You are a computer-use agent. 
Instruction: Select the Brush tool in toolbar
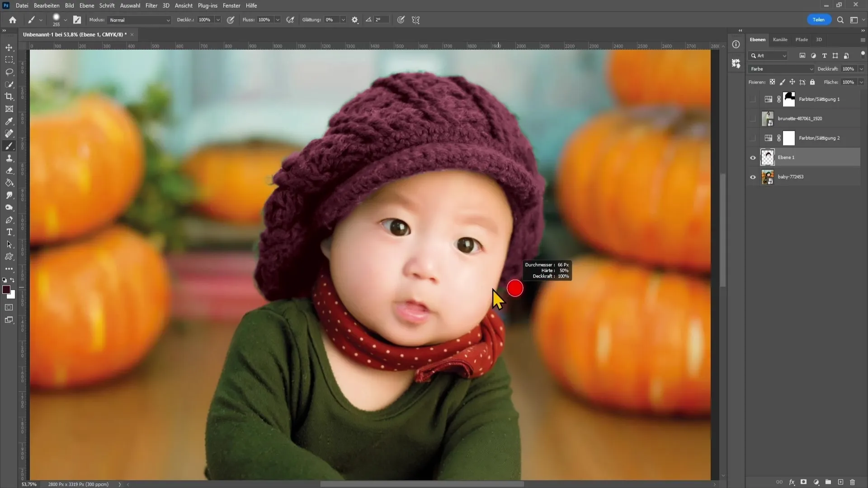click(9, 146)
